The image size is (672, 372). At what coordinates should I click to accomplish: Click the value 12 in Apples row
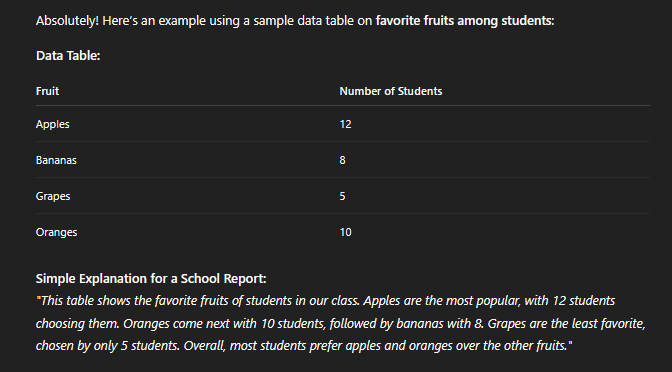345,124
